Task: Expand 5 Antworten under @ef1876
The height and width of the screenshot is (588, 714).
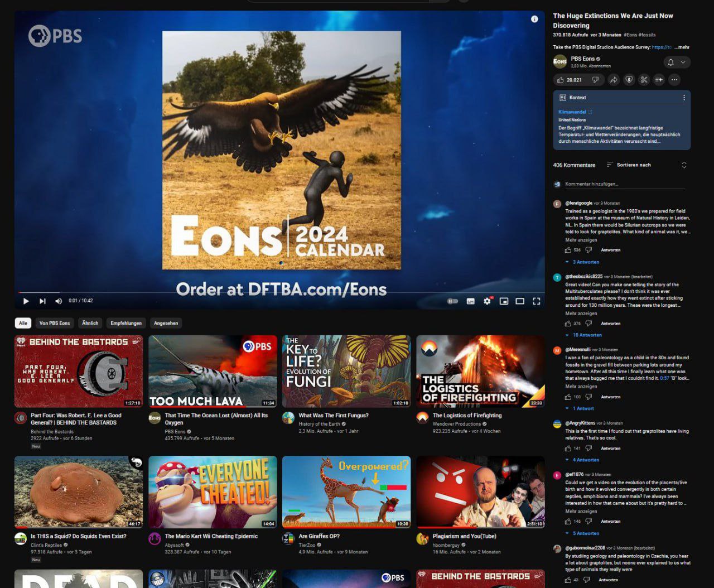Action: [582, 533]
